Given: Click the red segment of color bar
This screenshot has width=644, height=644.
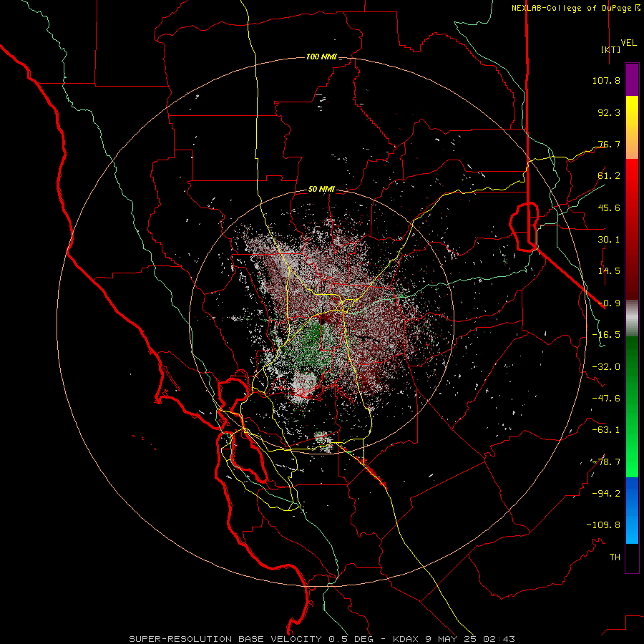Looking at the screenshot, I should [632, 229].
